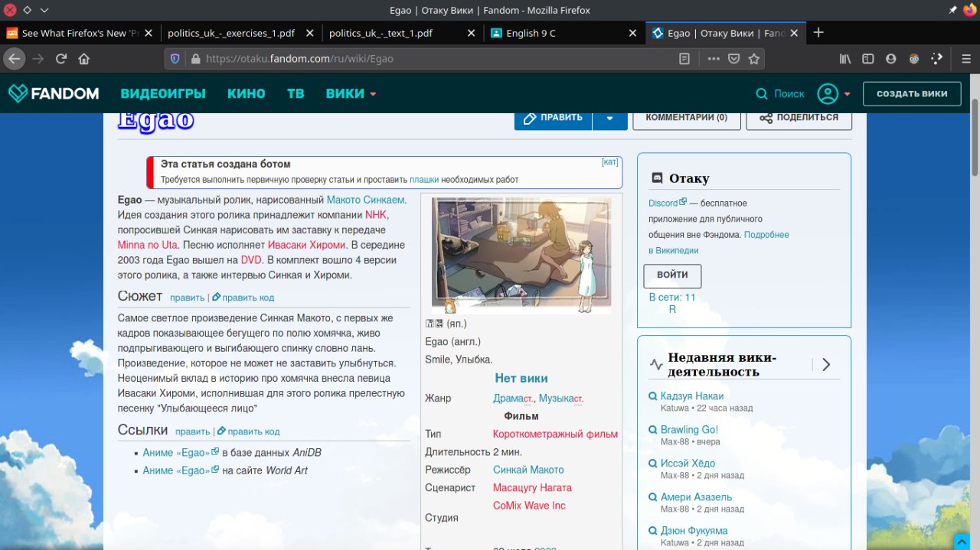Open Brawling Go! recent activity link
Screen dimensions: 980x550
click(689, 430)
